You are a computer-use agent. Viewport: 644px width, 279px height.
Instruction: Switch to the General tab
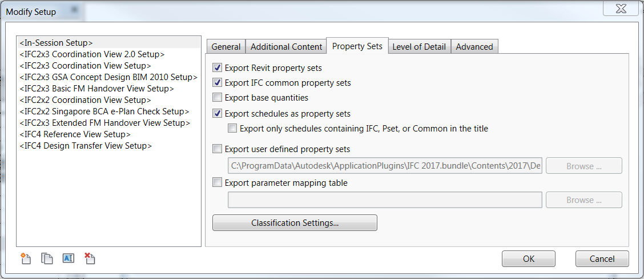coord(226,46)
